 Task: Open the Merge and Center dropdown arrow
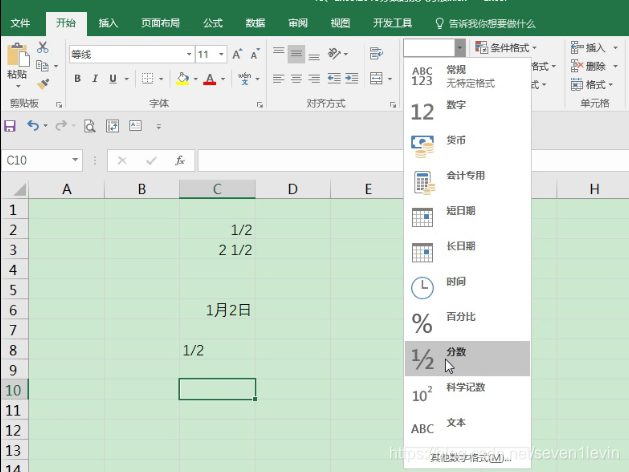[390, 79]
